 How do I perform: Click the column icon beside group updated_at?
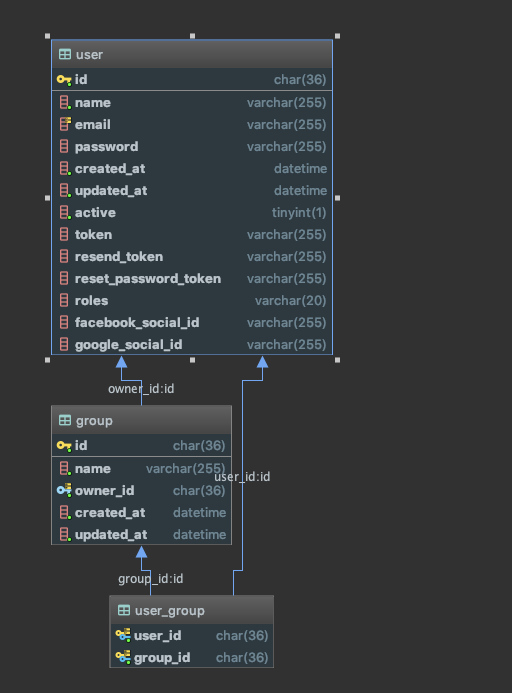click(x=65, y=534)
